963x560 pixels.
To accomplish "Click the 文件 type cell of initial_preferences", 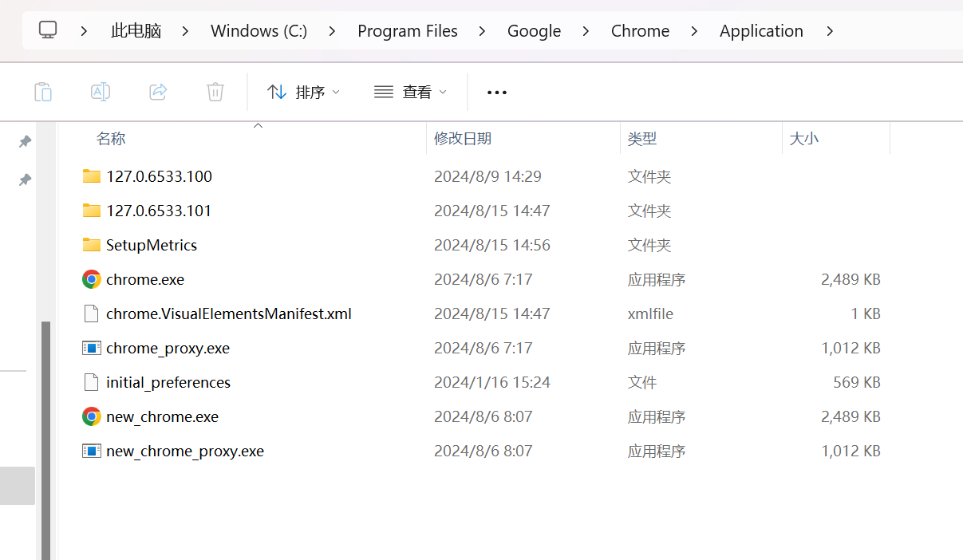I will 642,382.
